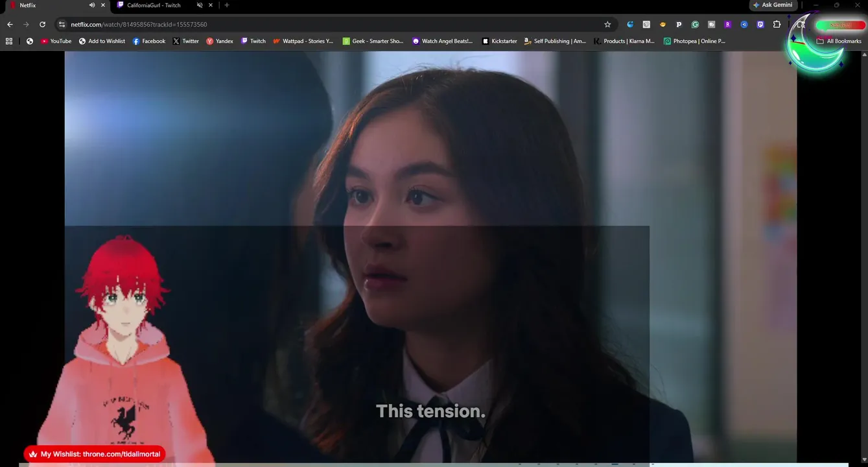Click the Netflix video player area

[430, 257]
